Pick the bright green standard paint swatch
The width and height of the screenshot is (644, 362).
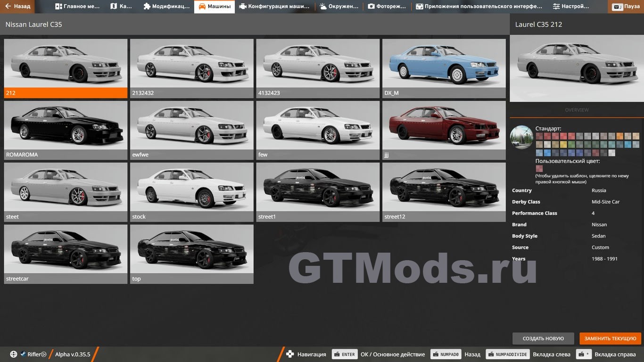tap(571, 144)
